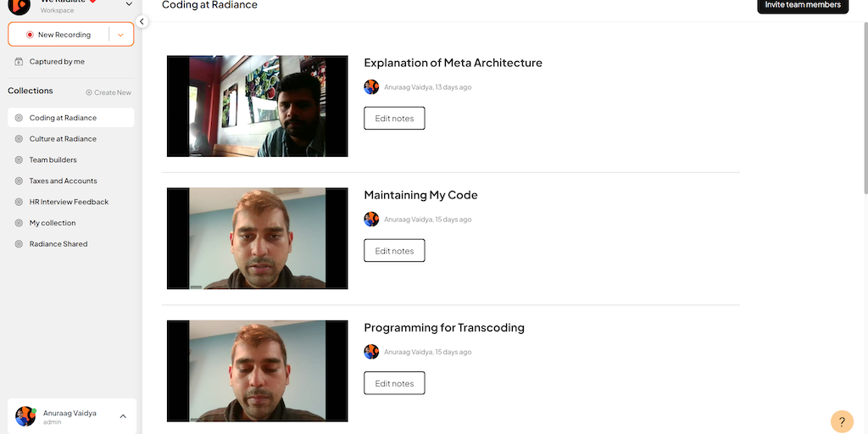
Task: Open the Programming for Transcoding video thumbnail
Action: [257, 370]
